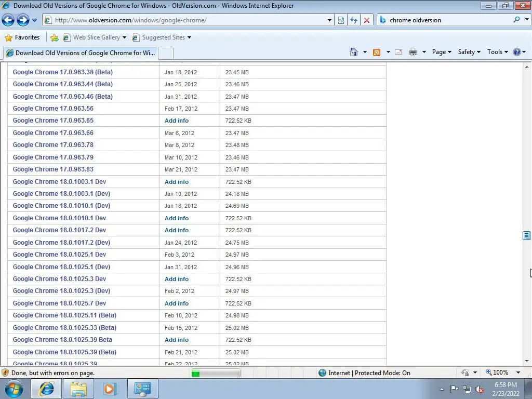Click the scroll down arrow of the page scrollbar
This screenshot has width=532, height=399.
tap(527, 362)
